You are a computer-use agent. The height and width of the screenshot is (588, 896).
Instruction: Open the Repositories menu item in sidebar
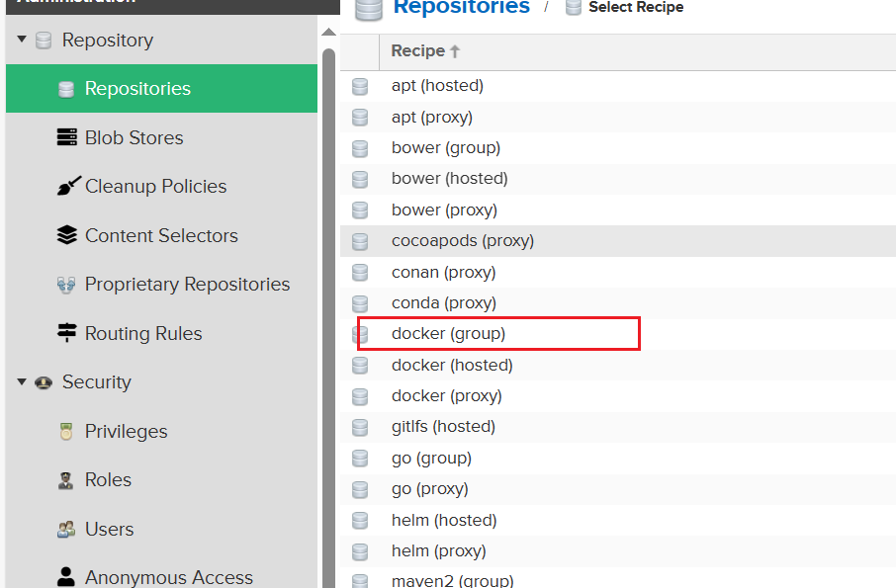click(x=137, y=89)
